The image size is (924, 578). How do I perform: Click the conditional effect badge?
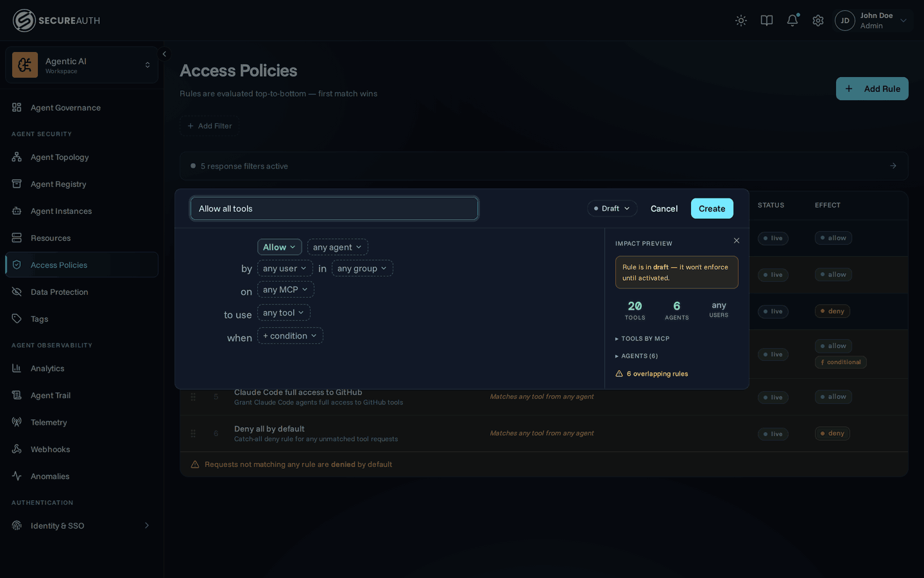click(x=841, y=362)
